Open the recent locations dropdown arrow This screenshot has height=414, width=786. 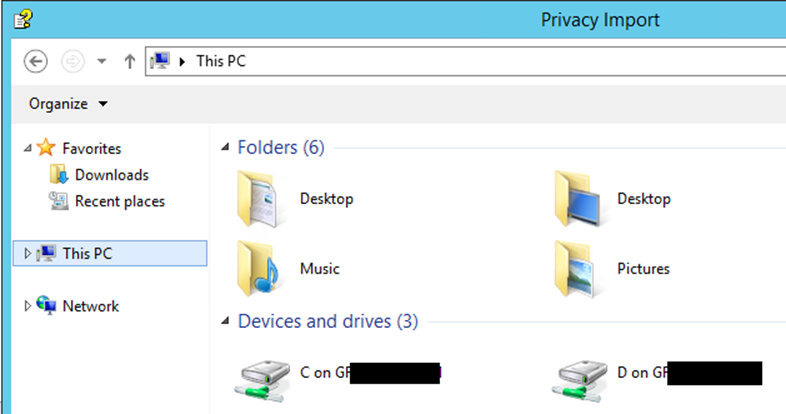click(x=101, y=61)
